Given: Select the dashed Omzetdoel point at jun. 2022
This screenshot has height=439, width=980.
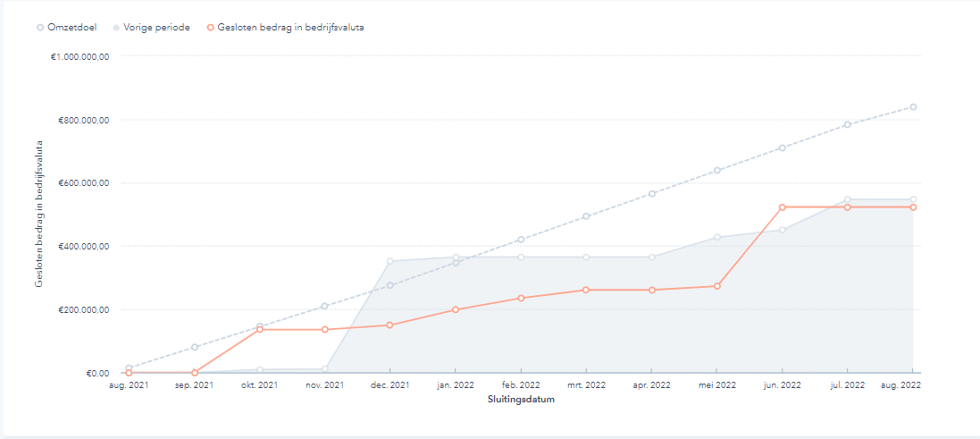Looking at the screenshot, I should tap(782, 148).
